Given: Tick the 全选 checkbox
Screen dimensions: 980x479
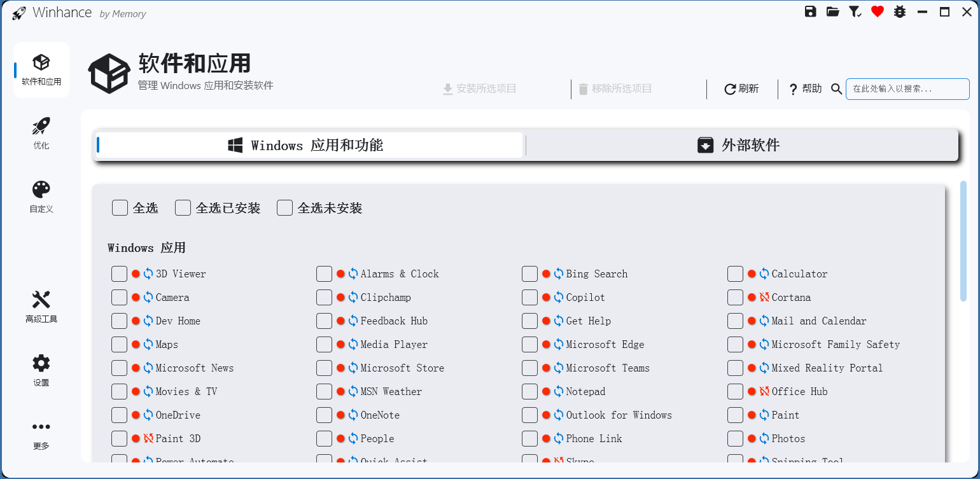Looking at the screenshot, I should [x=120, y=208].
